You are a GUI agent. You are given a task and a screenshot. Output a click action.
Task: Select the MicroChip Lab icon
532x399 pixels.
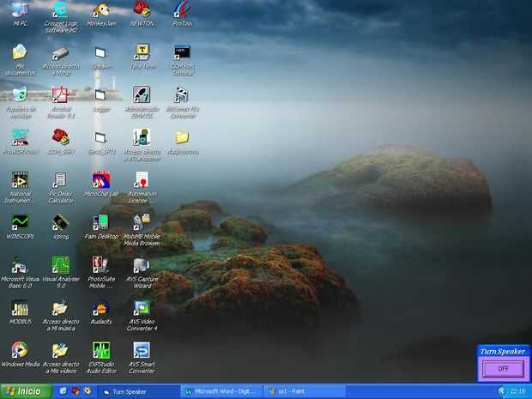click(x=101, y=184)
